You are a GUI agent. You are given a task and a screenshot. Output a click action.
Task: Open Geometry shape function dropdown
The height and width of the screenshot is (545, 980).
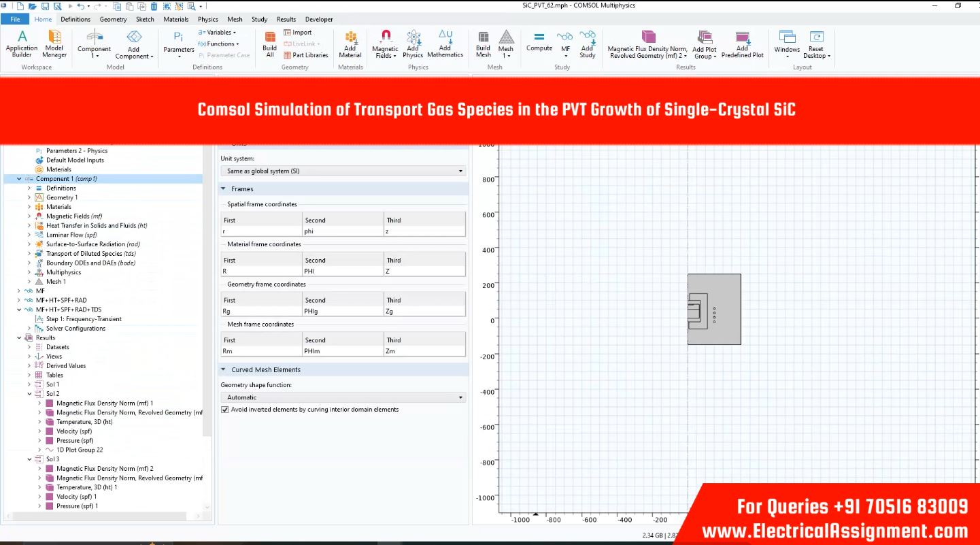[x=343, y=397]
